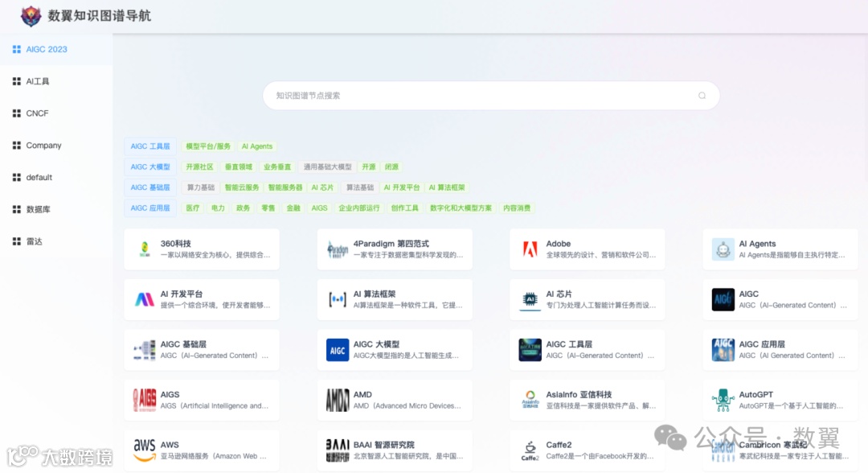The height and width of the screenshot is (473, 868).
Task: Open the Company sidebar item
Action: pos(56,145)
